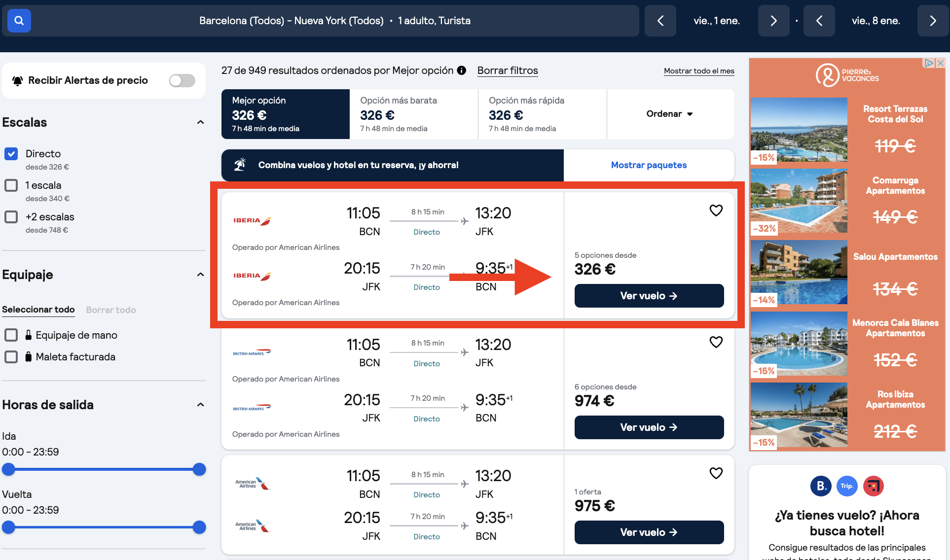Go to previous departure date arrow
The width and height of the screenshot is (950, 560).
pos(660,21)
